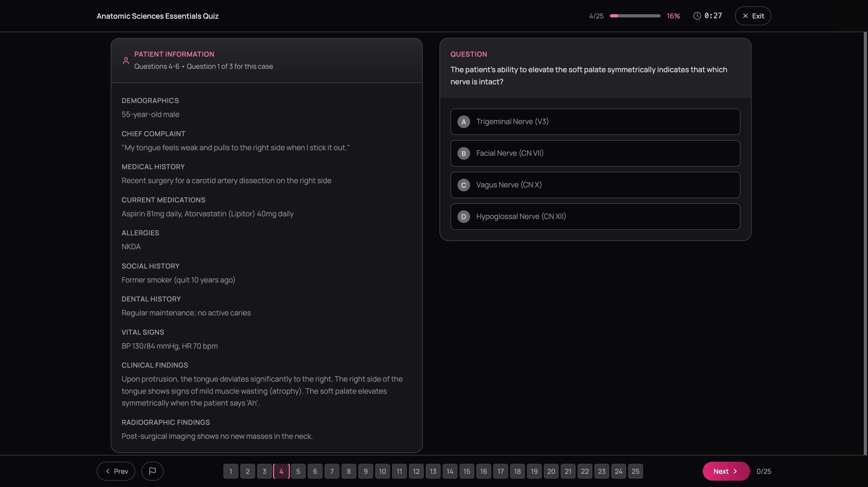Select answer Vagus Nerve (CN X)
This screenshot has width=868, height=487.
595,185
